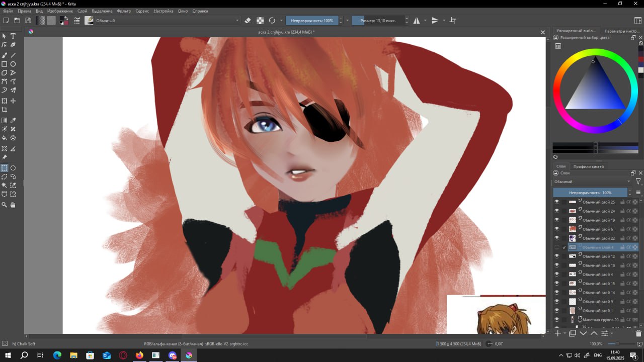Toggle visibility of Макетная группа 20
The width and height of the screenshot is (644, 362).
[556, 320]
